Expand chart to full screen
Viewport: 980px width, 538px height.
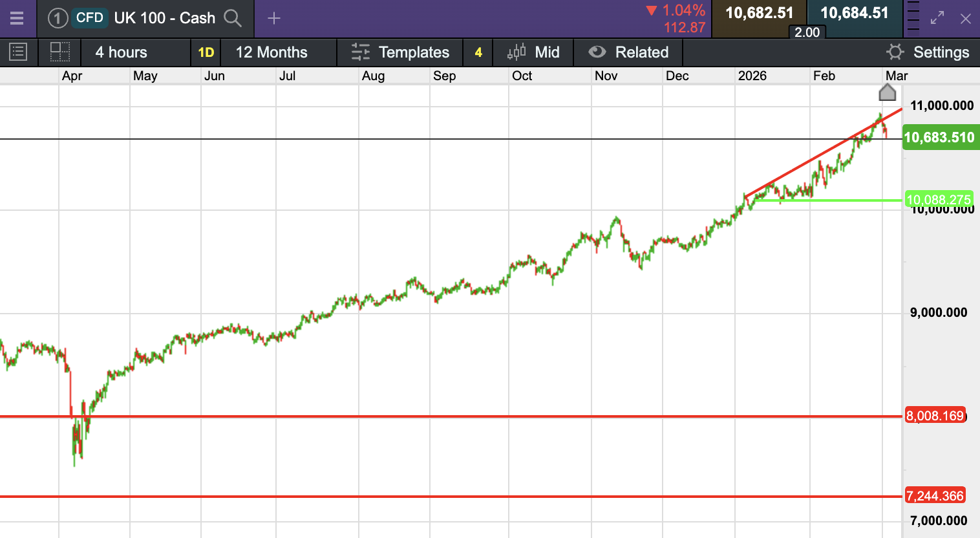click(x=937, y=18)
